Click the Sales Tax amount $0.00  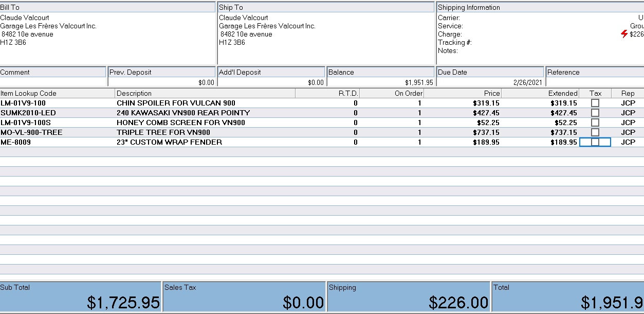[x=303, y=302]
